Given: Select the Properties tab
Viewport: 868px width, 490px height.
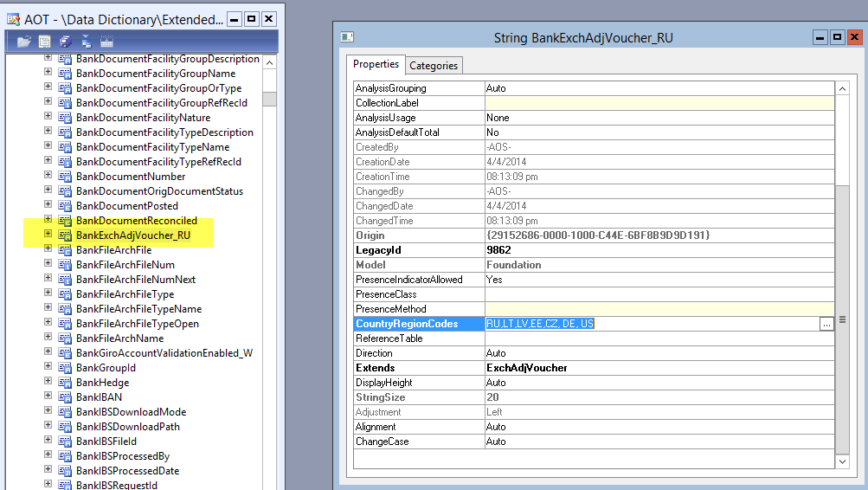Looking at the screenshot, I should [x=376, y=65].
